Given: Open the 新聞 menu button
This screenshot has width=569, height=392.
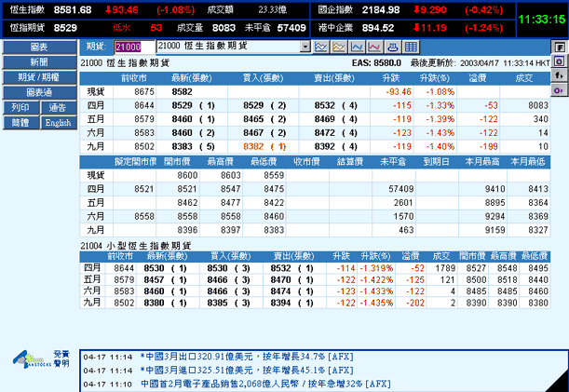Looking at the screenshot, I should point(39,62).
